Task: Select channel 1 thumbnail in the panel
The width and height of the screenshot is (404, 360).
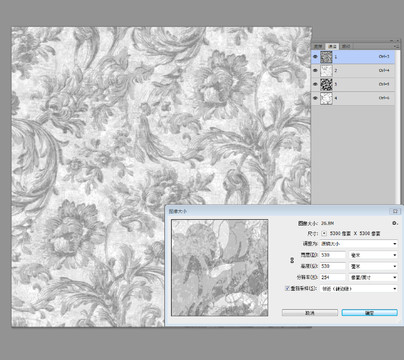Action: click(x=326, y=57)
